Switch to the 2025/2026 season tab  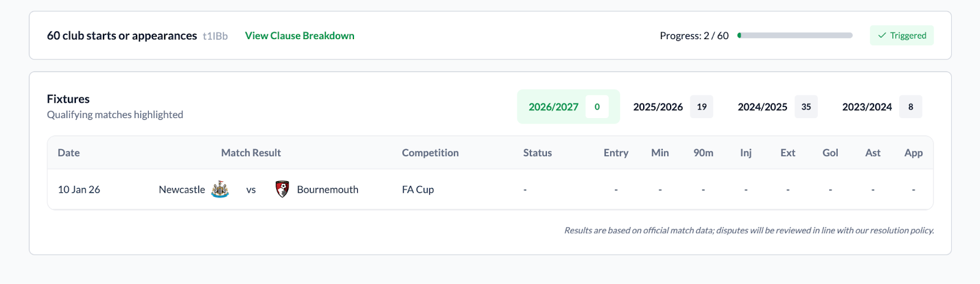658,107
